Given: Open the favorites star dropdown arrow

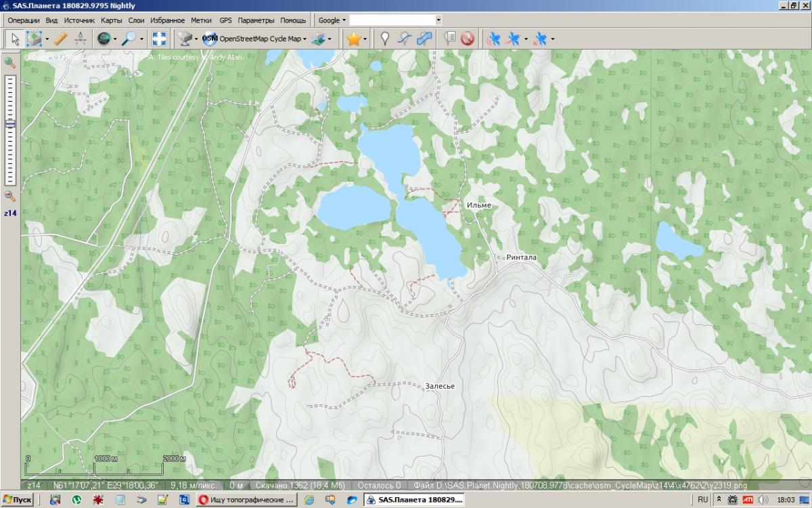Looking at the screenshot, I should 365,39.
